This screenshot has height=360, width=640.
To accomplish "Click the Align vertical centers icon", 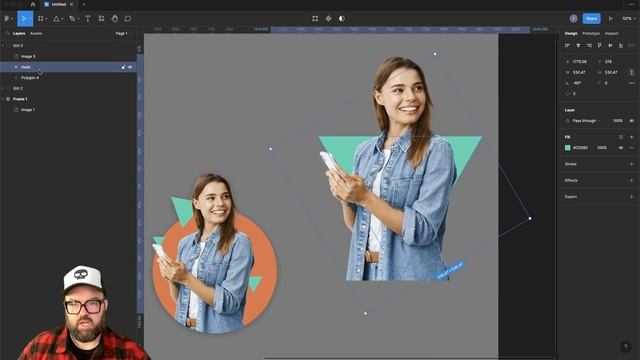I will (x=610, y=46).
